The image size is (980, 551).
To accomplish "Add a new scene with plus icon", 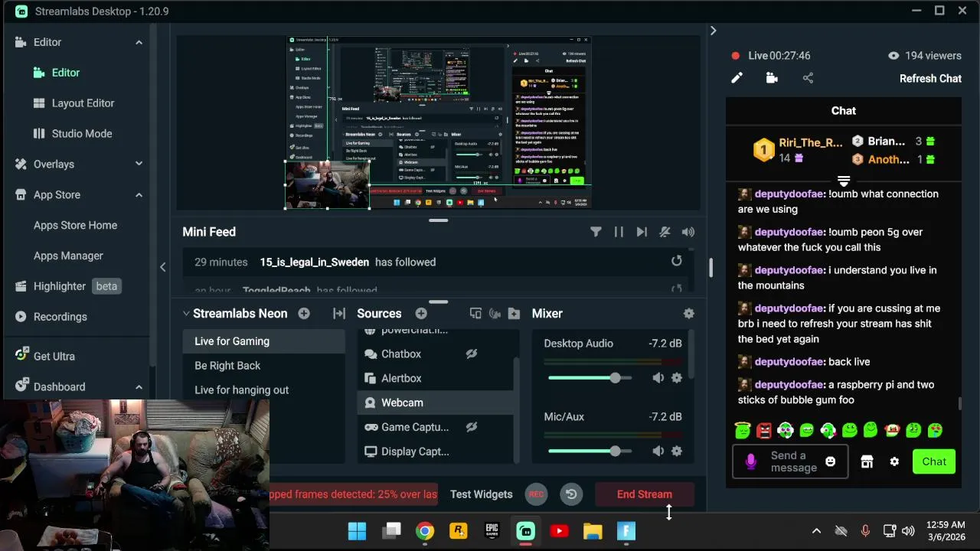I will pos(304,314).
